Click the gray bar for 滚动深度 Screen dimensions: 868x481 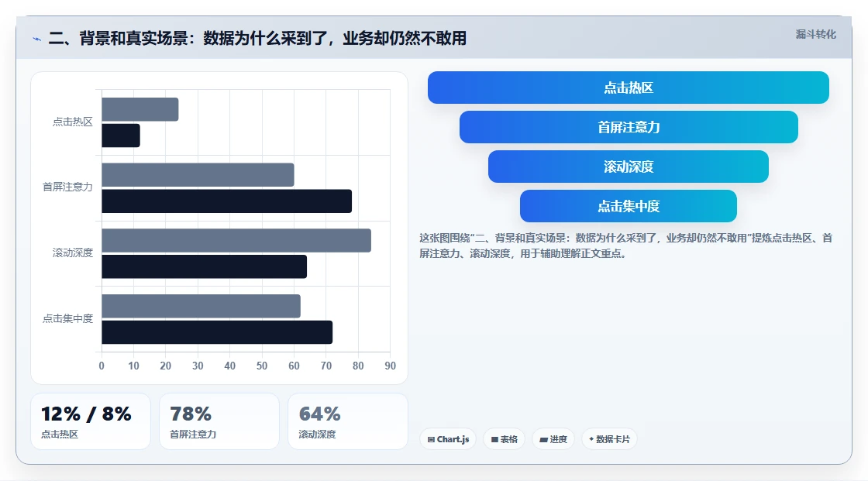point(236,240)
